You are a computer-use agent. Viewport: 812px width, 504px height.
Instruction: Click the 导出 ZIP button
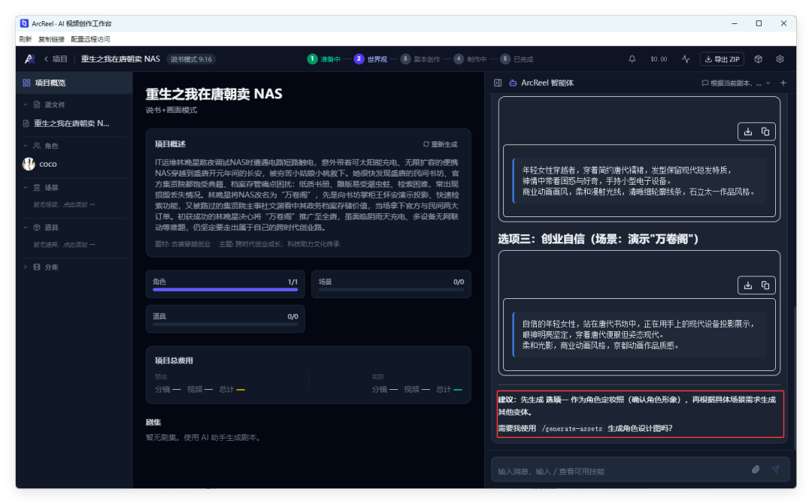pyautogui.click(x=722, y=59)
